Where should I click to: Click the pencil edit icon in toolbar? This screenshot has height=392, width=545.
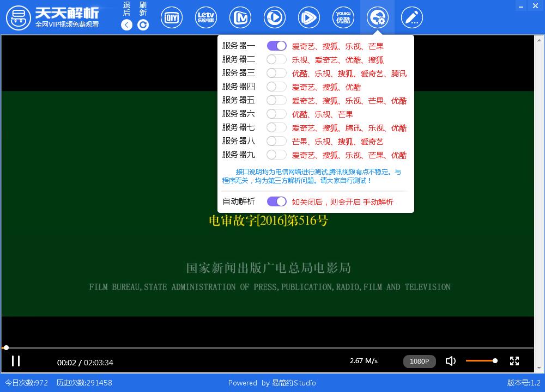(412, 17)
